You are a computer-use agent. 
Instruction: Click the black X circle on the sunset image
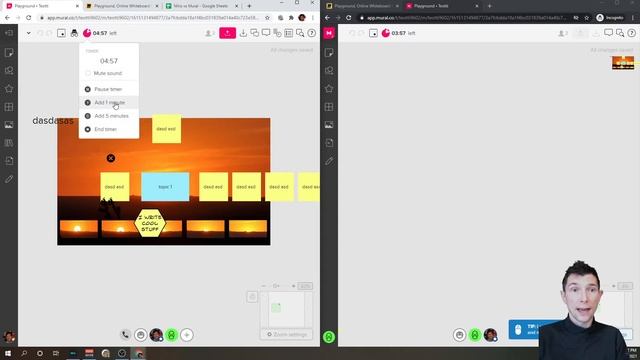tap(111, 158)
